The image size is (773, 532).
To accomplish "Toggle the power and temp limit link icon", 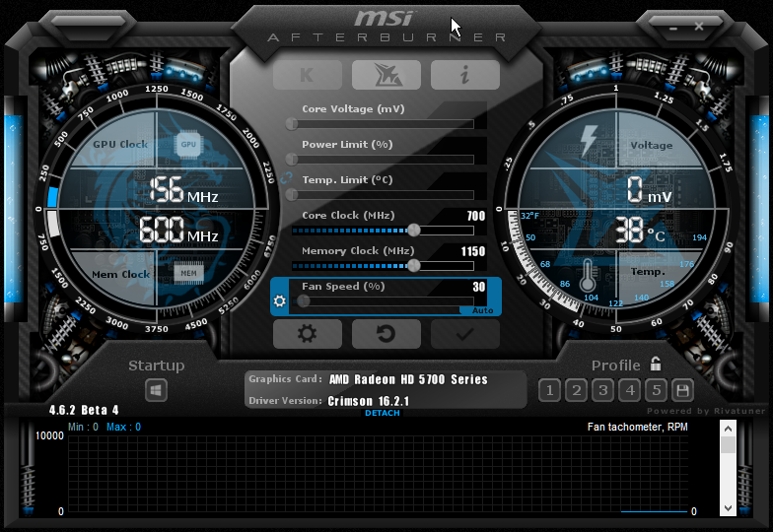I will [286, 177].
